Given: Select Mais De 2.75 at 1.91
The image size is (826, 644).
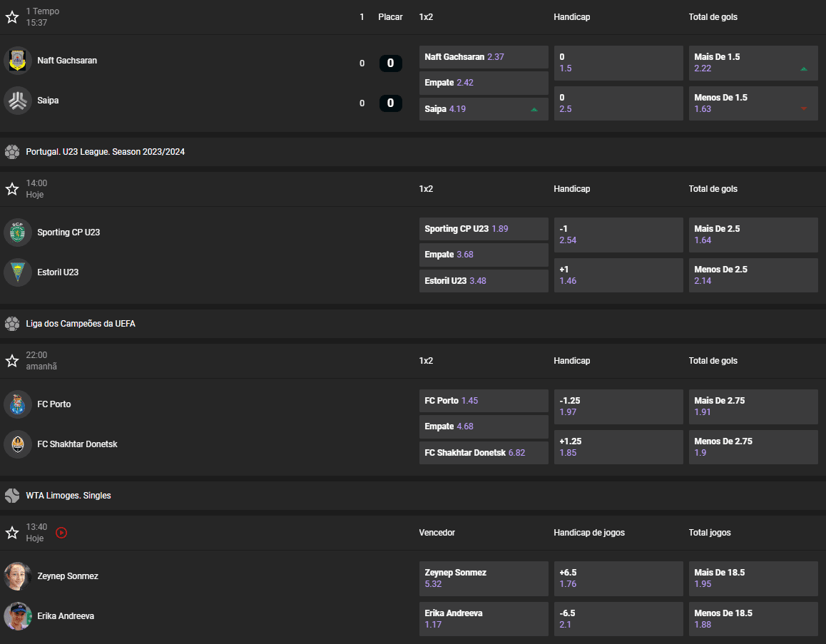Looking at the screenshot, I should coord(753,407).
